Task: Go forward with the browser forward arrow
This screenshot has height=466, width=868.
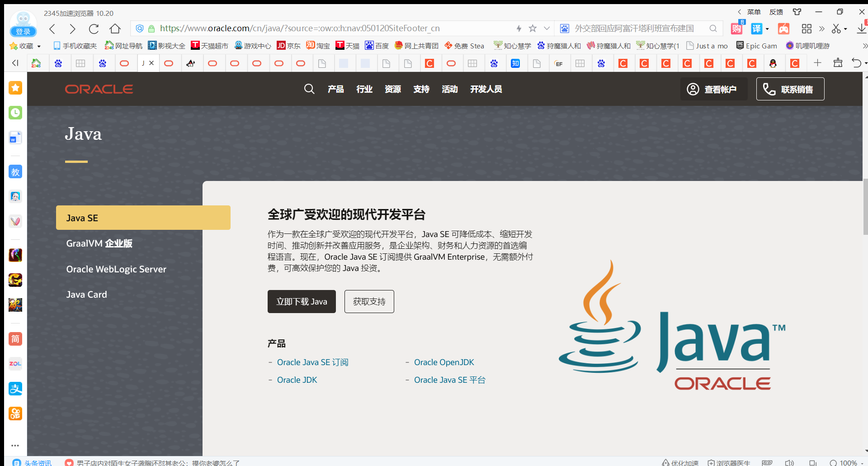Action: pyautogui.click(x=72, y=29)
